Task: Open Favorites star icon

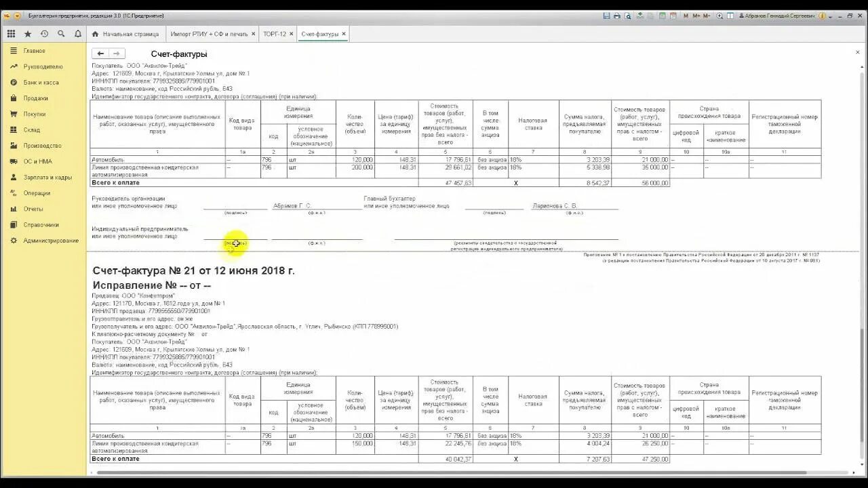Action: click(x=28, y=34)
